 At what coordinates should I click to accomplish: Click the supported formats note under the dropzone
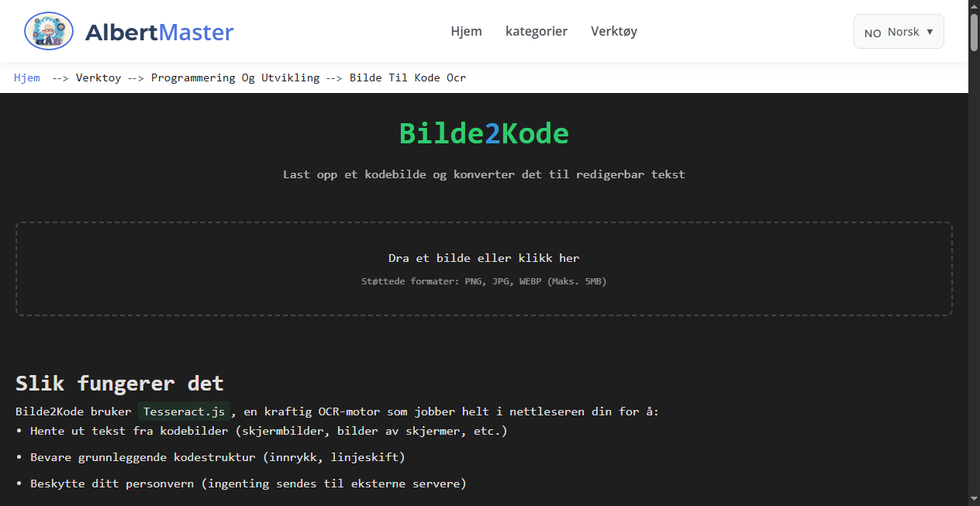click(x=484, y=281)
